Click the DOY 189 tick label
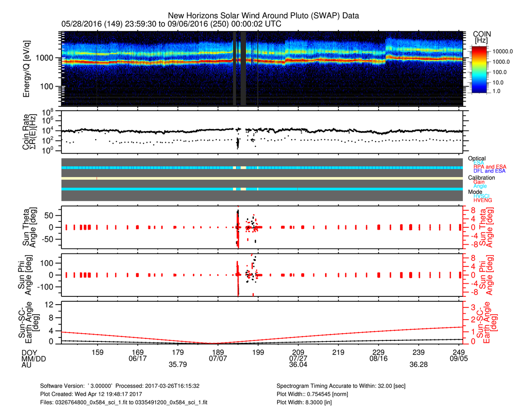 tap(218, 352)
